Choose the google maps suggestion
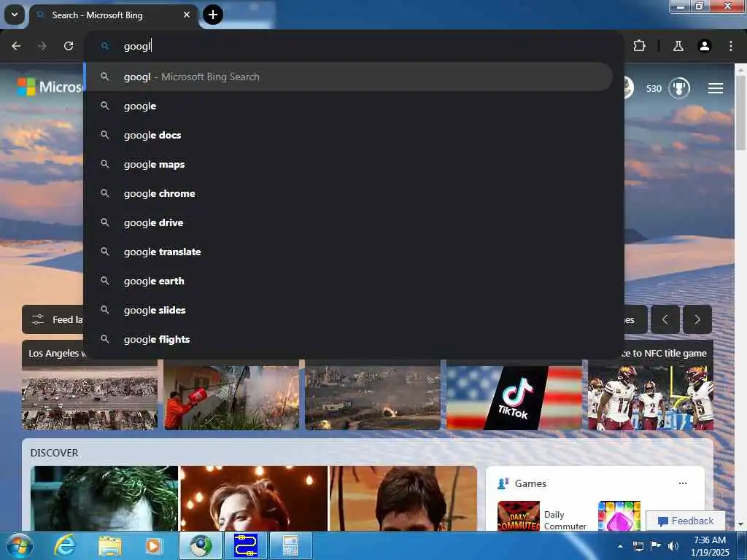Screen dimensions: 747x560 pos(348,164)
